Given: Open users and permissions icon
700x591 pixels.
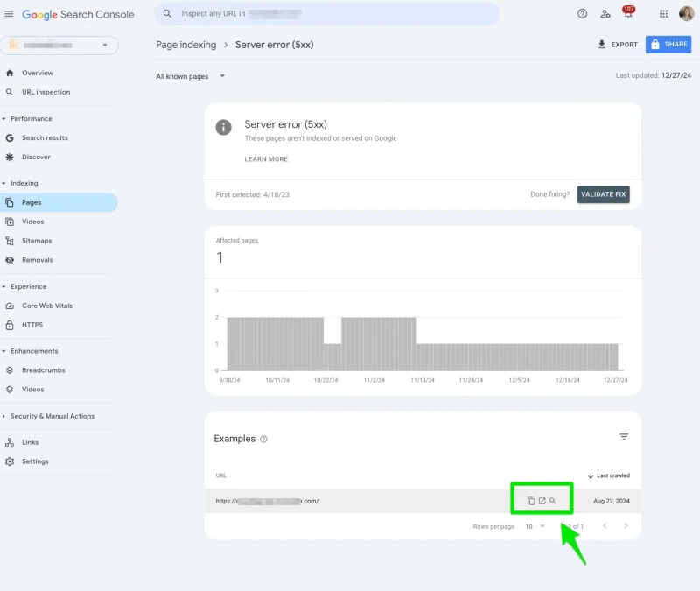Looking at the screenshot, I should 605,14.
